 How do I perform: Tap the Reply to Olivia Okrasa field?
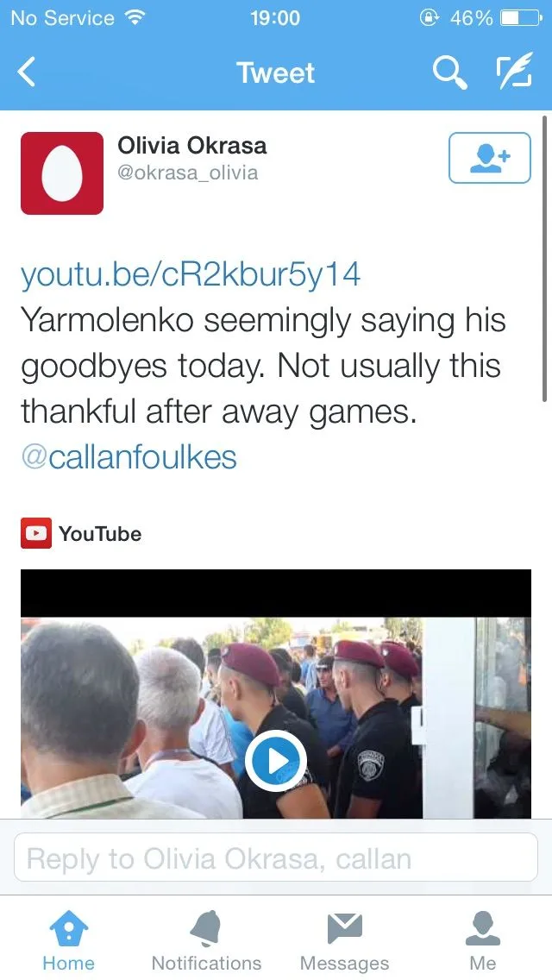(276, 857)
